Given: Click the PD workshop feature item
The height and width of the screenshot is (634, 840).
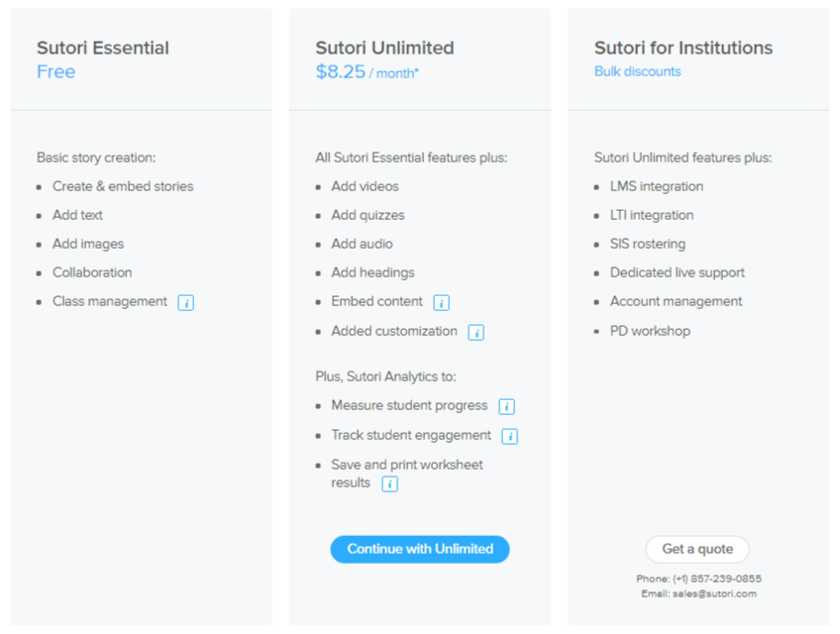Looking at the screenshot, I should [650, 331].
